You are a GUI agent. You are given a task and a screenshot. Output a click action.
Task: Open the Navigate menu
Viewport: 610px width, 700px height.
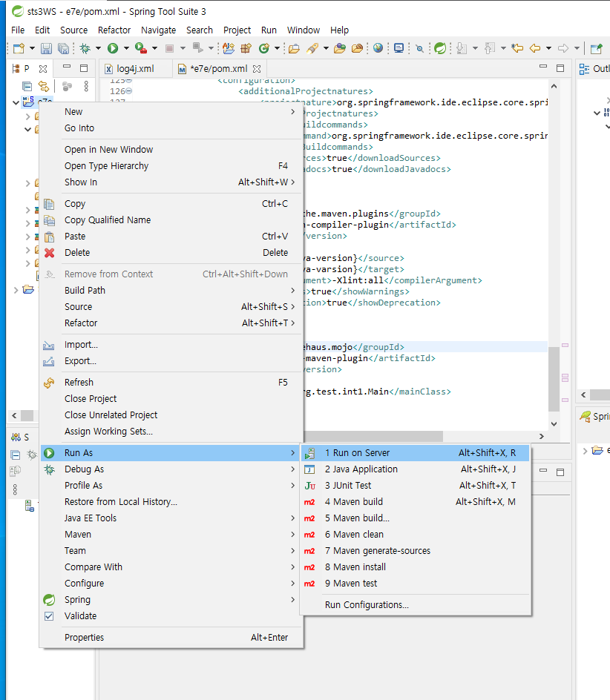point(158,30)
